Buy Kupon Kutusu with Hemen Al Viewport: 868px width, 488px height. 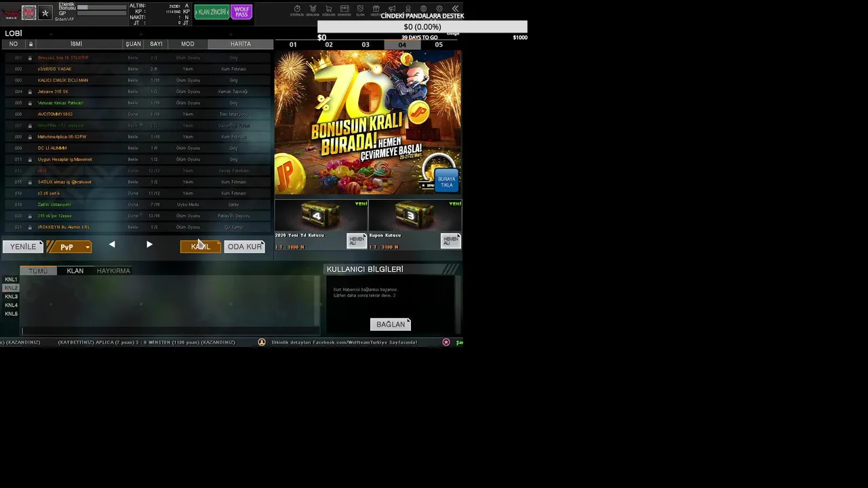coord(450,241)
